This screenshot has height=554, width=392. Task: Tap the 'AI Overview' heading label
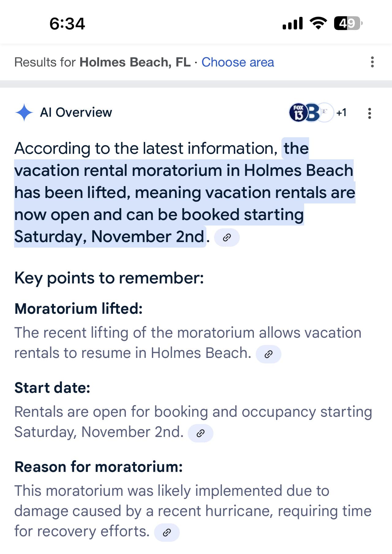pos(76,112)
